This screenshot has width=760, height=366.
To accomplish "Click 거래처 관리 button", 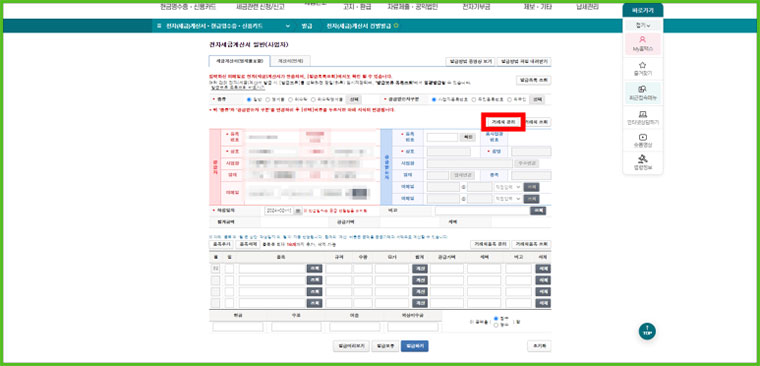I will [503, 122].
